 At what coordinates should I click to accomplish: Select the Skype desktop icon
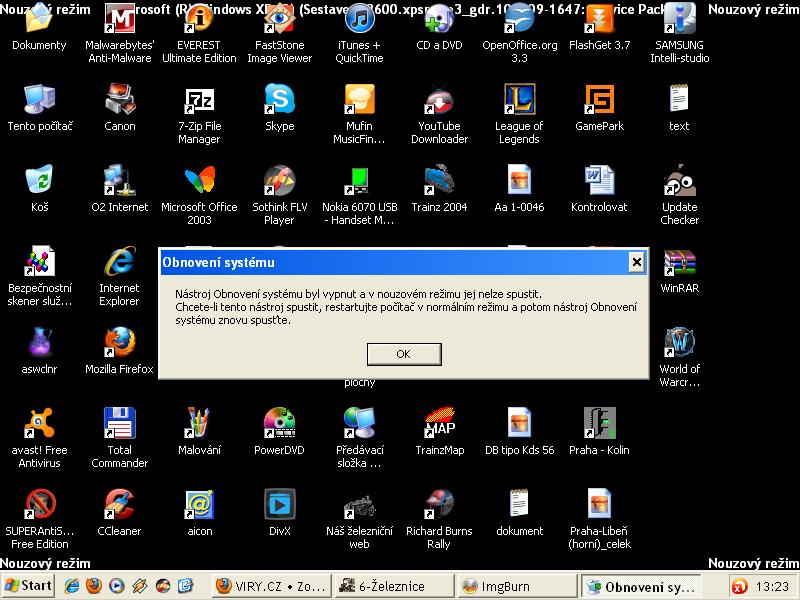click(x=280, y=99)
